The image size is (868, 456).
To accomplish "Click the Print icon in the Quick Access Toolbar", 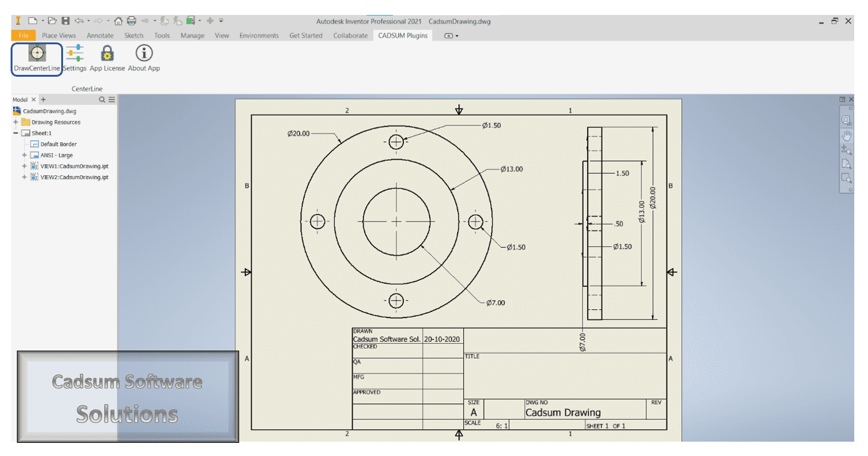I will click(x=131, y=21).
